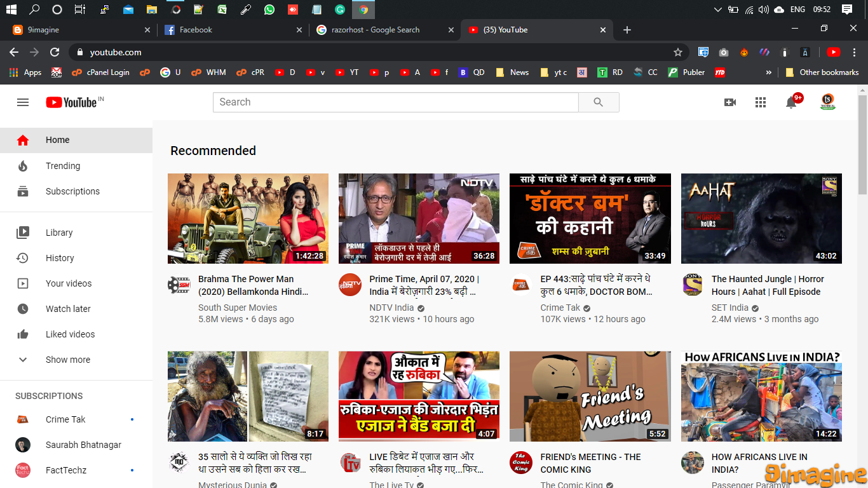Open History in the sidebar

coord(76,258)
